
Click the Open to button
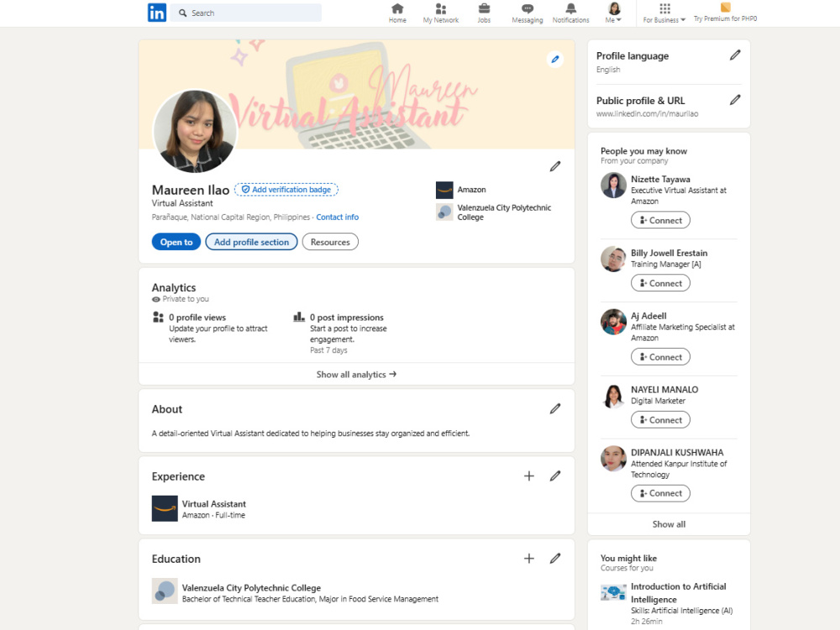pyautogui.click(x=176, y=242)
